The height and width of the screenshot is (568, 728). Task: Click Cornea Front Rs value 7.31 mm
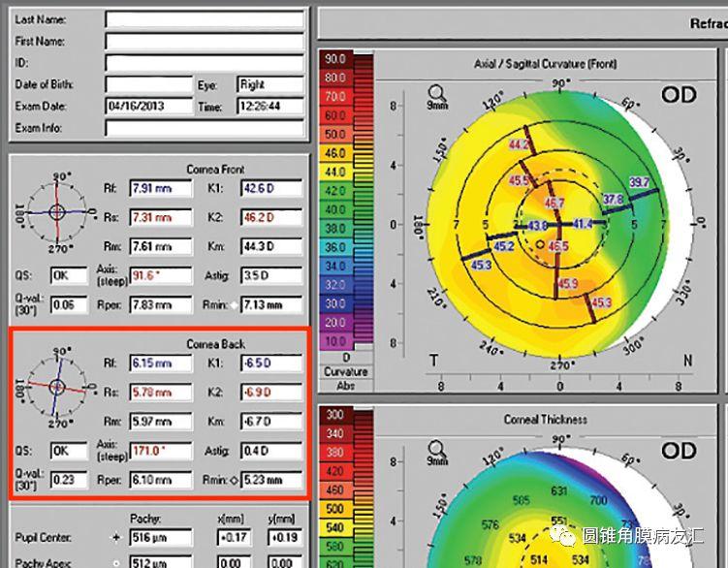[161, 217]
